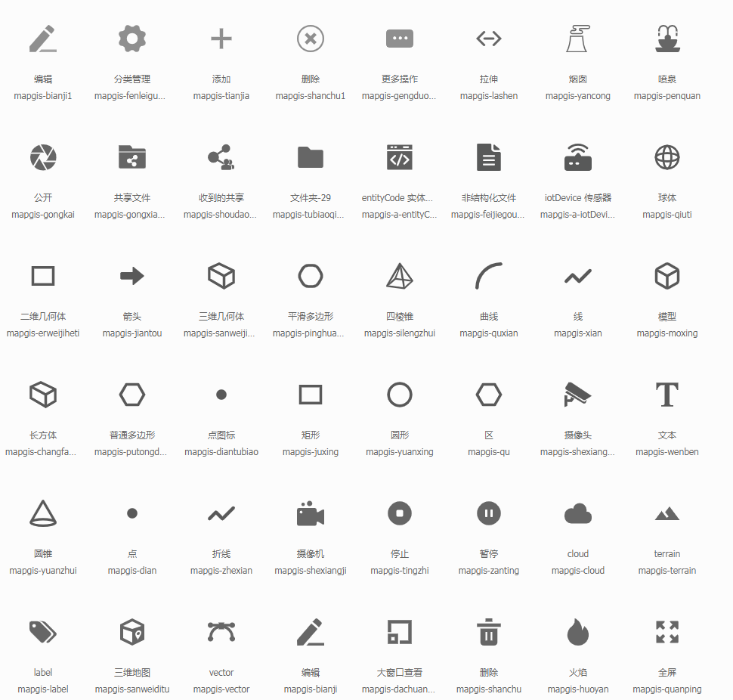
Task: Click the point marker icon mapgis-diantubiao
Action: point(221,395)
